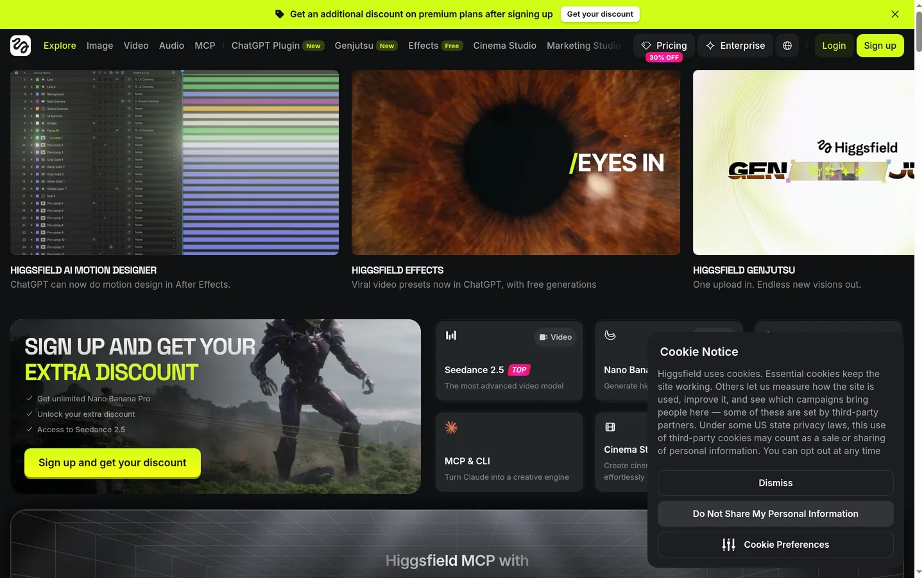Click the tag icon in discount banner
This screenshot has width=924, height=578.
[280, 14]
